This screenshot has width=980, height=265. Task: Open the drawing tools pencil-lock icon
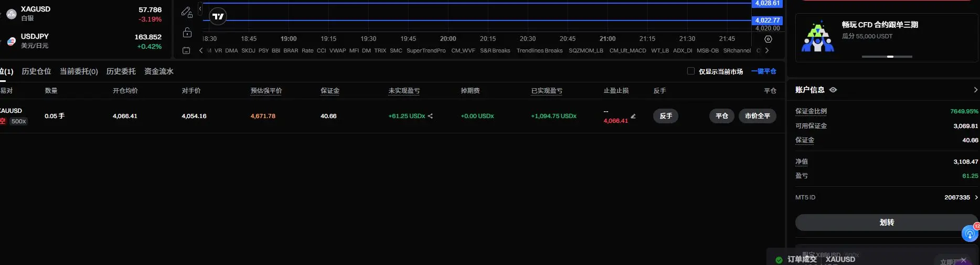pyautogui.click(x=187, y=12)
